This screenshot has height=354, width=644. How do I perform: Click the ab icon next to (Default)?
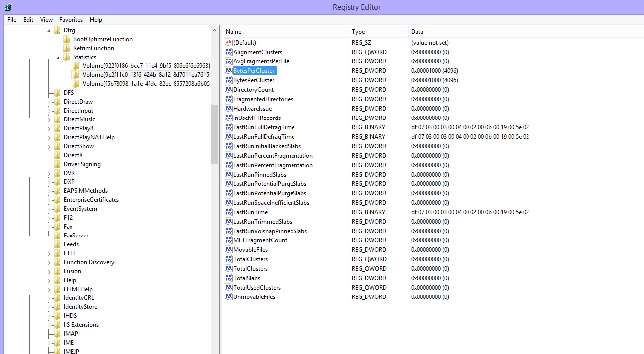pyautogui.click(x=229, y=42)
